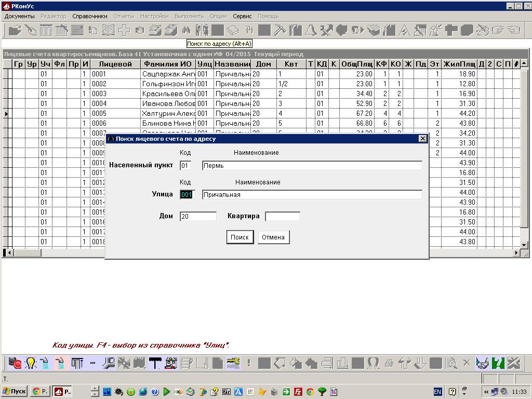Click the light bulb icon in bottom toolbar
532x399 pixels.
point(30,363)
